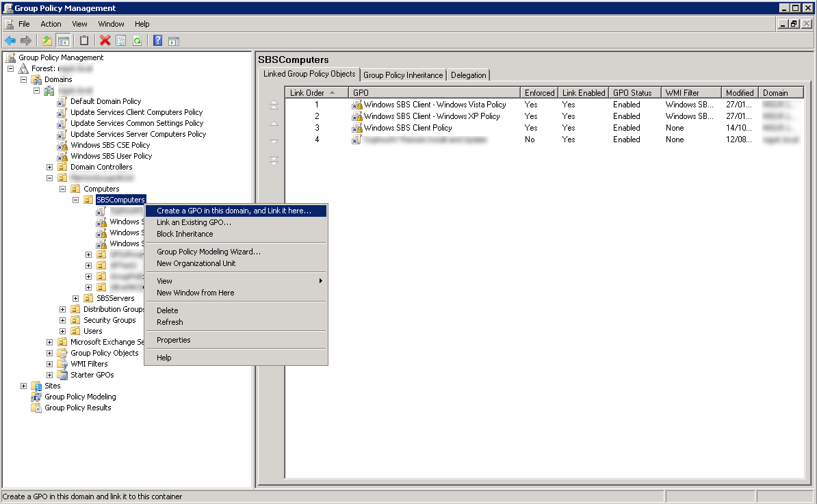Image resolution: width=817 pixels, height=504 pixels.
Task: Open Properties from the toolbar icon
Action: (121, 40)
